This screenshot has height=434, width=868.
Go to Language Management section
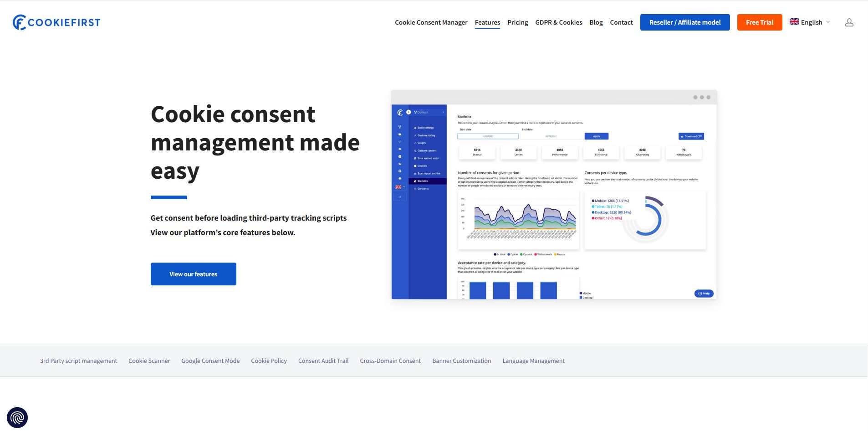coord(533,361)
